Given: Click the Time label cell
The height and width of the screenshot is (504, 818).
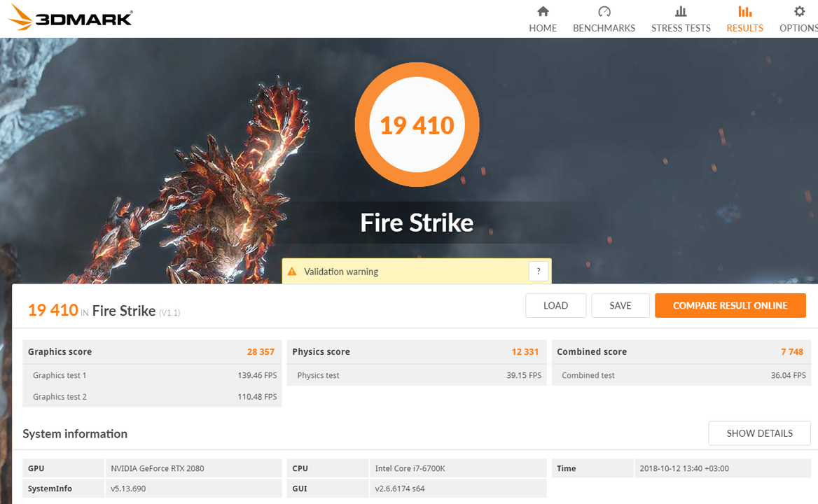Looking at the screenshot, I should (592, 468).
